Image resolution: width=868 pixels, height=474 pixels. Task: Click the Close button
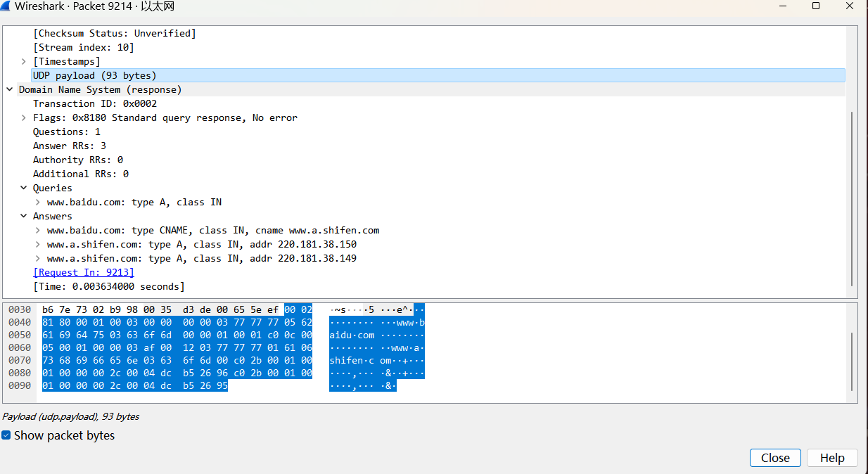(775, 458)
